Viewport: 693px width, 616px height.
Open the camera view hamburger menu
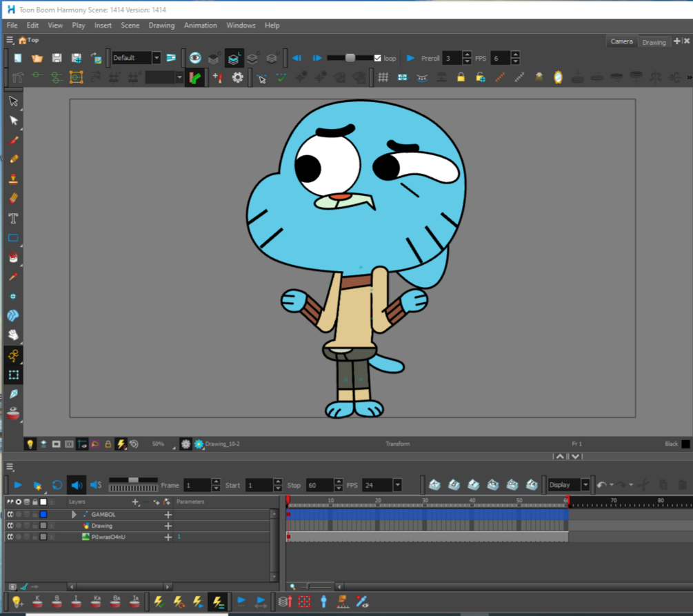point(10,40)
